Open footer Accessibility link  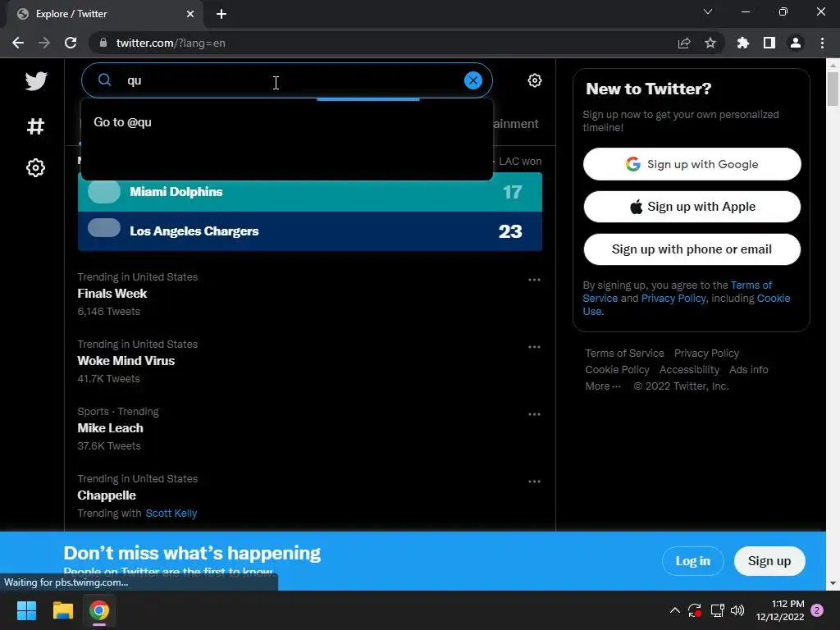pos(689,370)
